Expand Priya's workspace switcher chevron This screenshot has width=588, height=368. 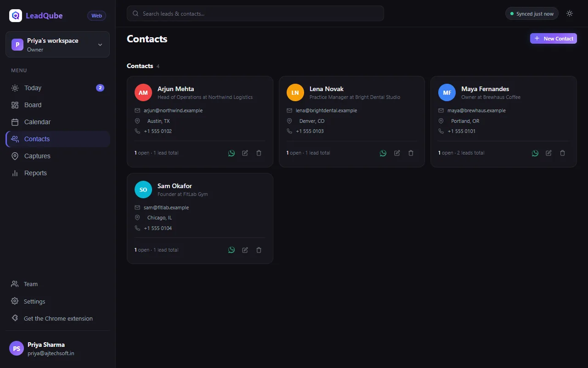[100, 45]
